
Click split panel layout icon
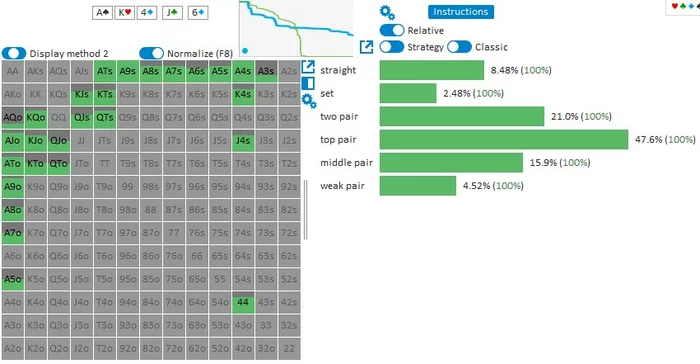[x=308, y=83]
